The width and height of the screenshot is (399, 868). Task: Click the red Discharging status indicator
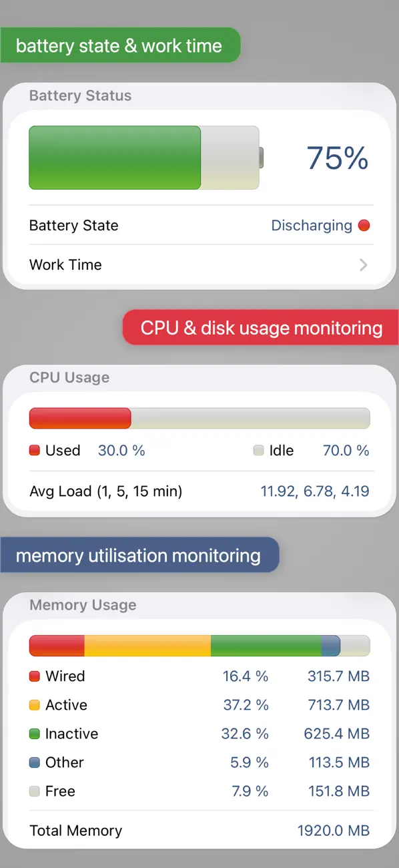point(364,226)
